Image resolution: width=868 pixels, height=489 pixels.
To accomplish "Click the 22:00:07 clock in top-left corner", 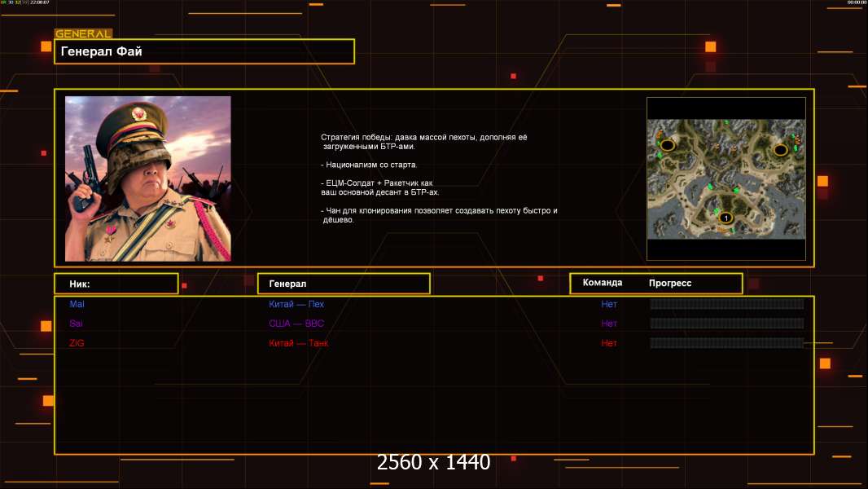I will pos(40,2).
